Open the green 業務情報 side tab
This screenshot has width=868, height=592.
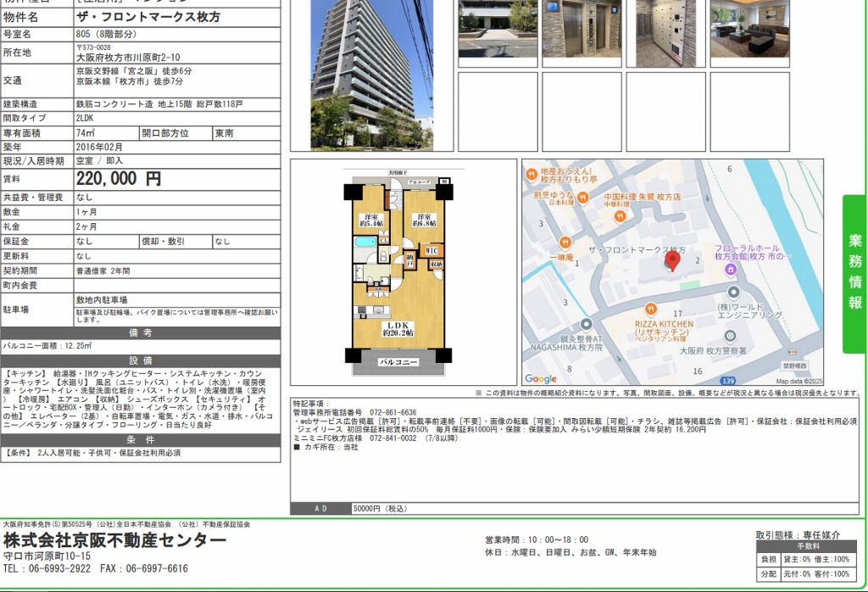click(x=854, y=274)
